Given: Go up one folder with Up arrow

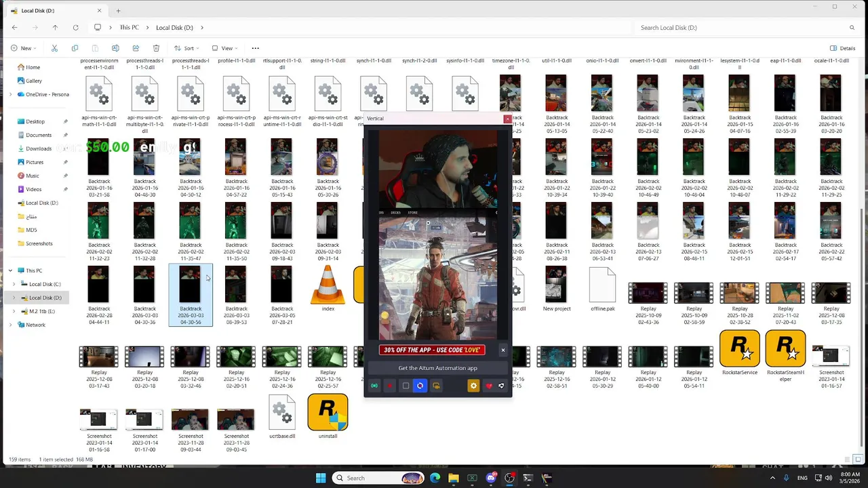Looking at the screenshot, I should 55,28.
